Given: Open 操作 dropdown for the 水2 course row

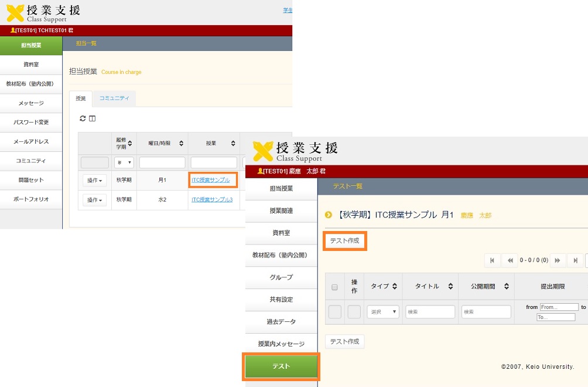Looking at the screenshot, I should tap(94, 201).
